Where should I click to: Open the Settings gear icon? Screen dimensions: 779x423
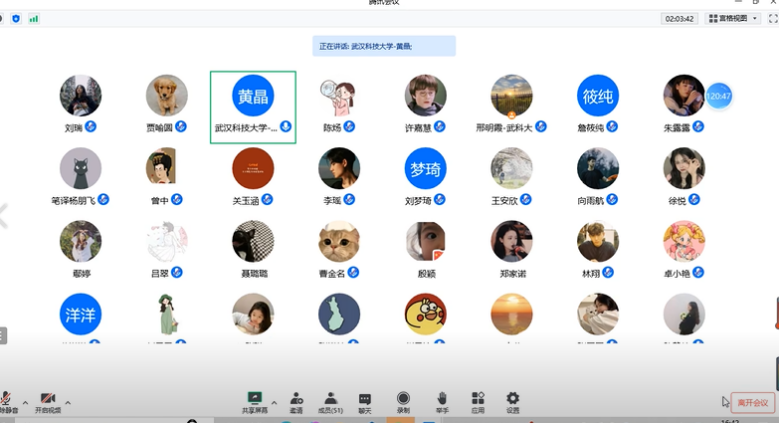513,399
